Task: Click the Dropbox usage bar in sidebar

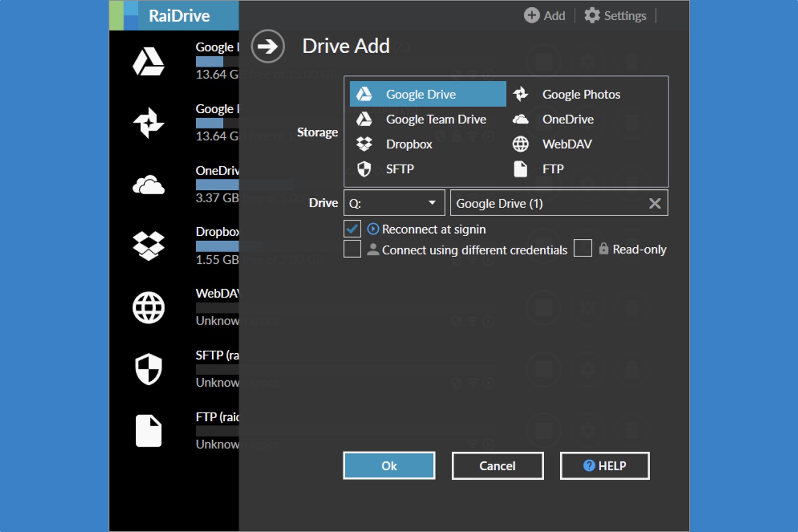Action: point(217,246)
